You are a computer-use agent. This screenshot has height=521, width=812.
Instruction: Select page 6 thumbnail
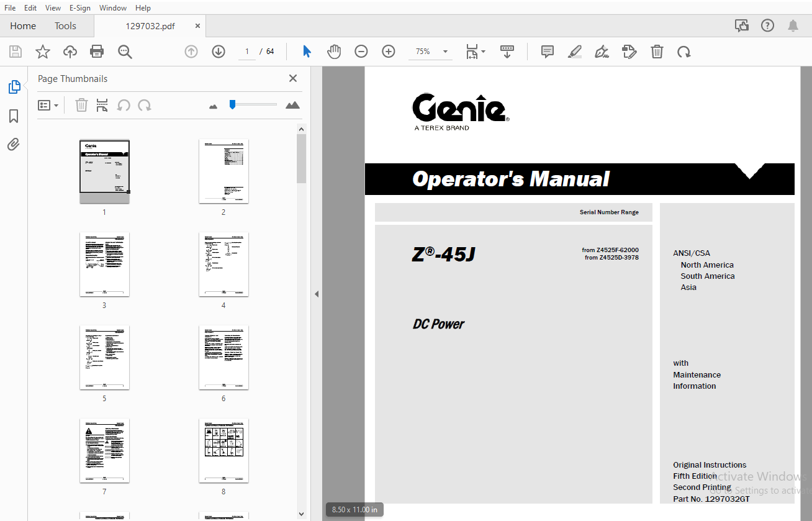223,358
